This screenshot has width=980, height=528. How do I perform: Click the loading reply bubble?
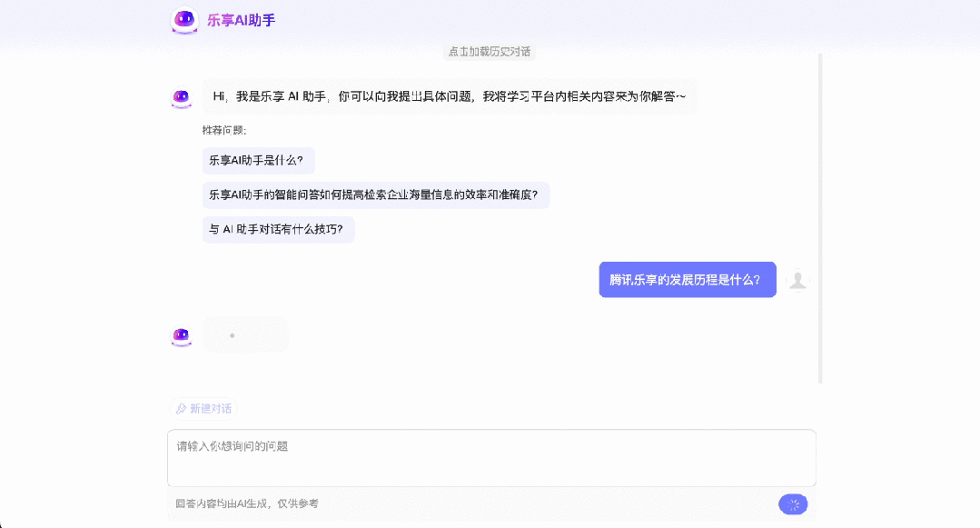click(x=245, y=334)
